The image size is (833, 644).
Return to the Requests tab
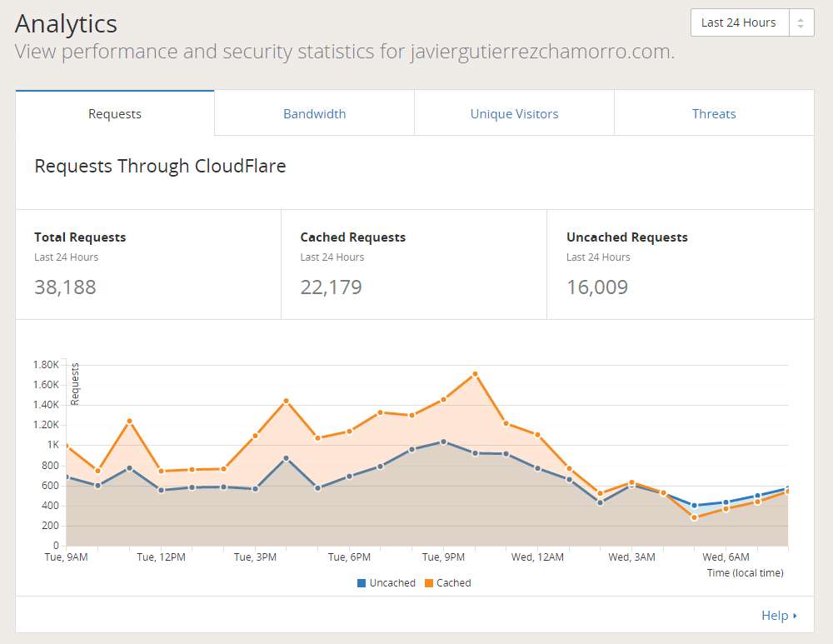pyautogui.click(x=114, y=113)
